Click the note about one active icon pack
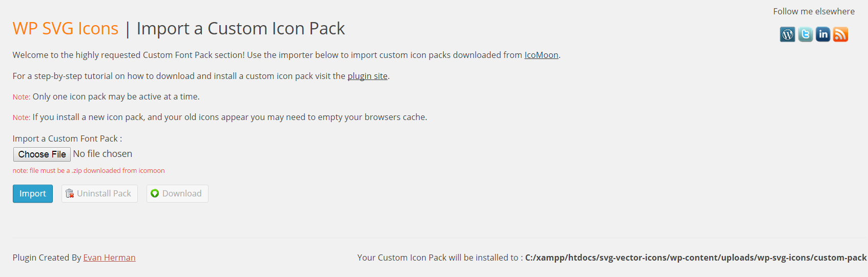 106,96
